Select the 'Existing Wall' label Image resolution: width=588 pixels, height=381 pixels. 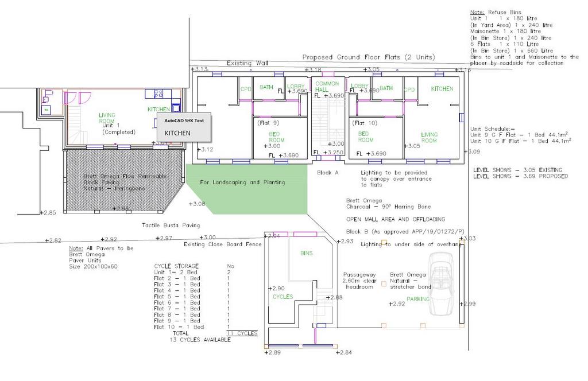[x=247, y=63]
